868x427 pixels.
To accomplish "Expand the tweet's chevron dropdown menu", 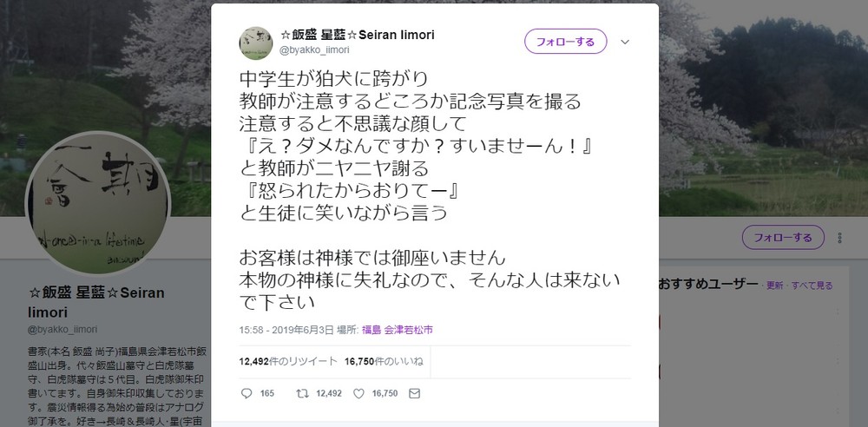I will tap(624, 42).
